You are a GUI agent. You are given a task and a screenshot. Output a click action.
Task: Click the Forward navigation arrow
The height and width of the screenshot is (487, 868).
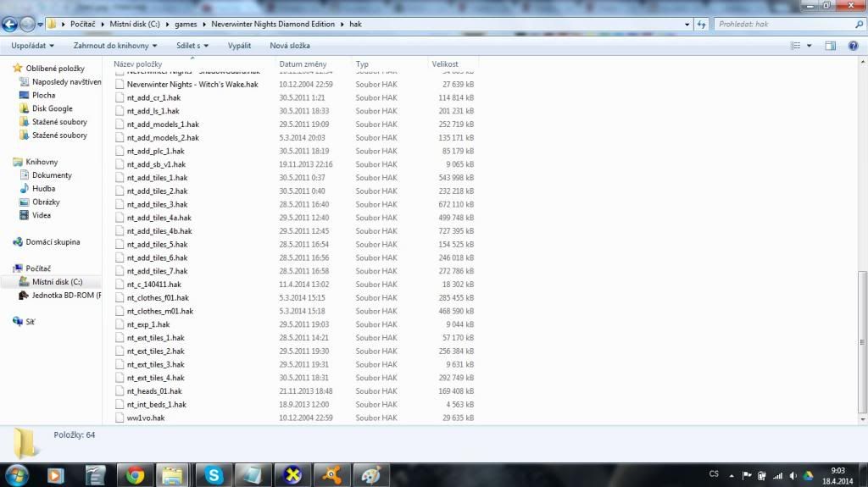pos(27,25)
